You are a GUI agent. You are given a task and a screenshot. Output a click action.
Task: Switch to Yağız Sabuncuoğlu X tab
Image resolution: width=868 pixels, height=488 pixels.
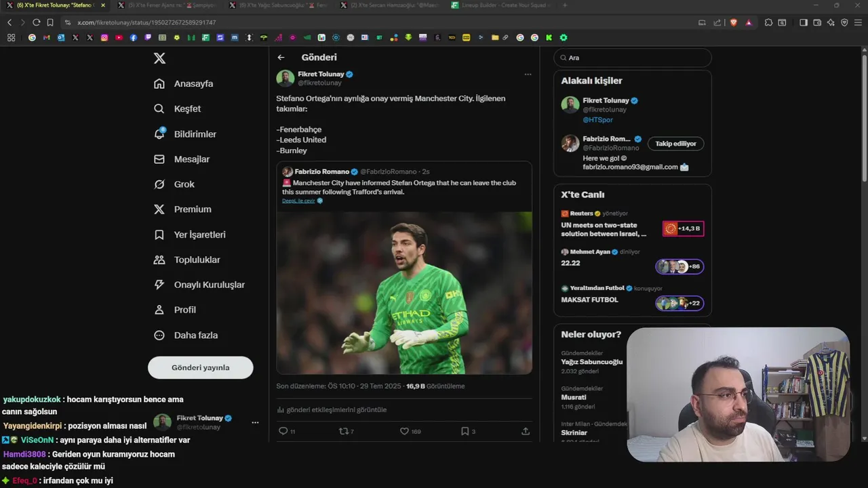pos(279,5)
